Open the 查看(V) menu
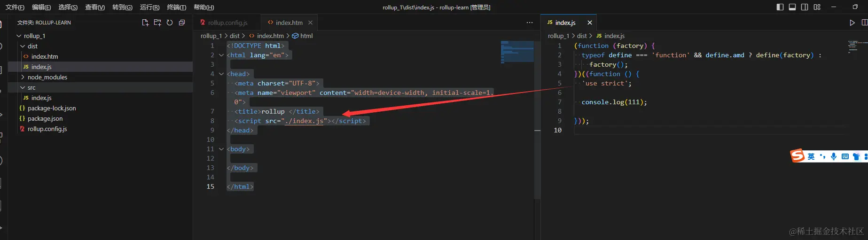868x240 pixels. (95, 7)
